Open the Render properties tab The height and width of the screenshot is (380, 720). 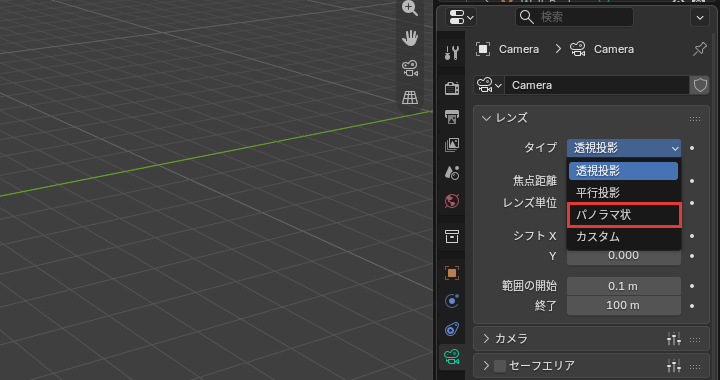(x=452, y=88)
